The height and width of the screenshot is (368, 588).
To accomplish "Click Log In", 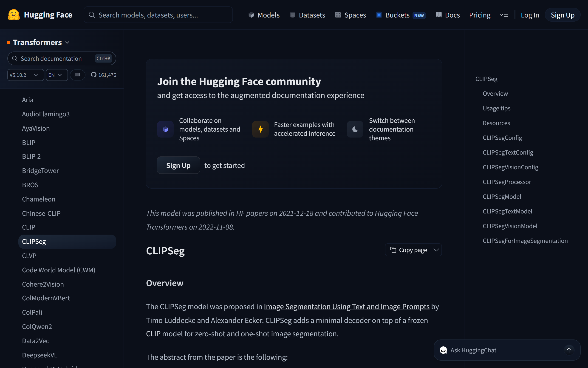I will tap(530, 15).
